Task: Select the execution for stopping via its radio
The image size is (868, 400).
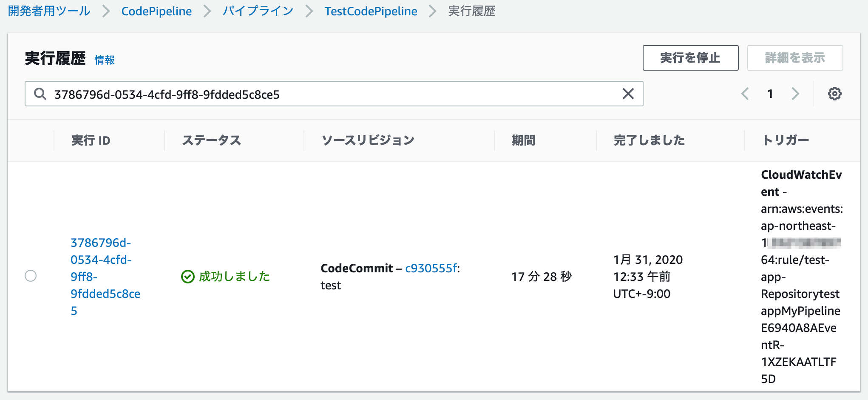Action: tap(31, 276)
